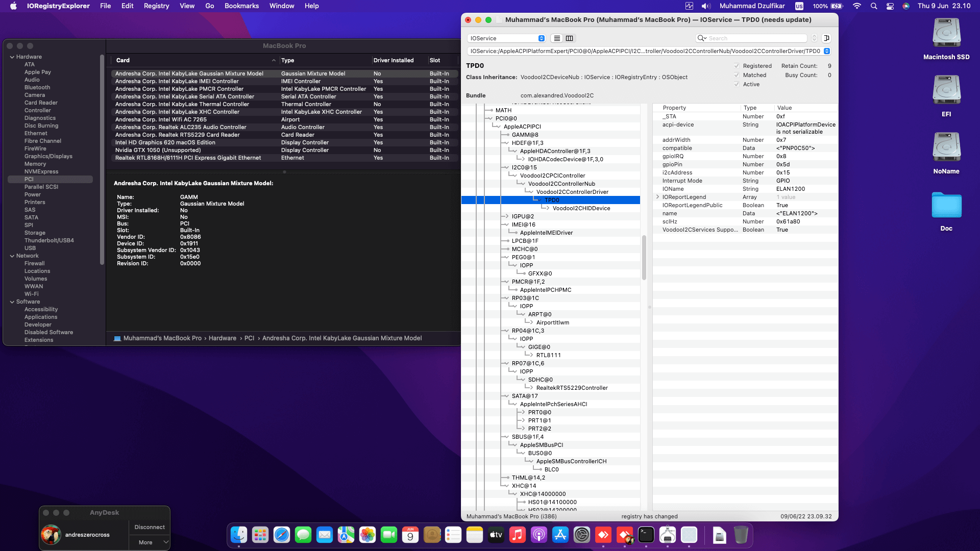Open Spotlight search in the menu bar
Viewport: 980px width, 551px height.
click(x=874, y=6)
